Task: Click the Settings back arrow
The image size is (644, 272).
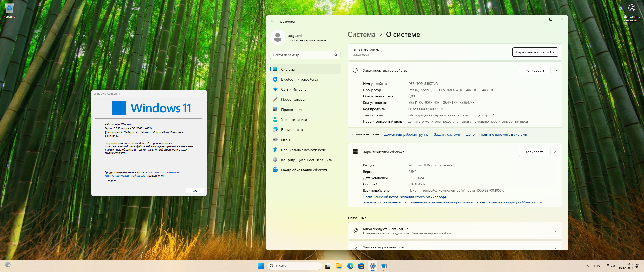Action: [272, 22]
